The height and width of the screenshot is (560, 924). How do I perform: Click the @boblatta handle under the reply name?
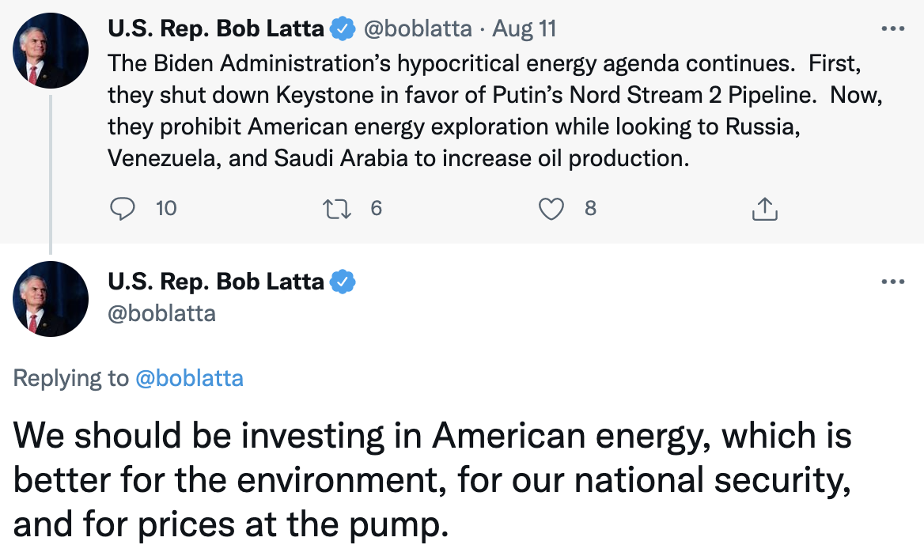point(161,313)
